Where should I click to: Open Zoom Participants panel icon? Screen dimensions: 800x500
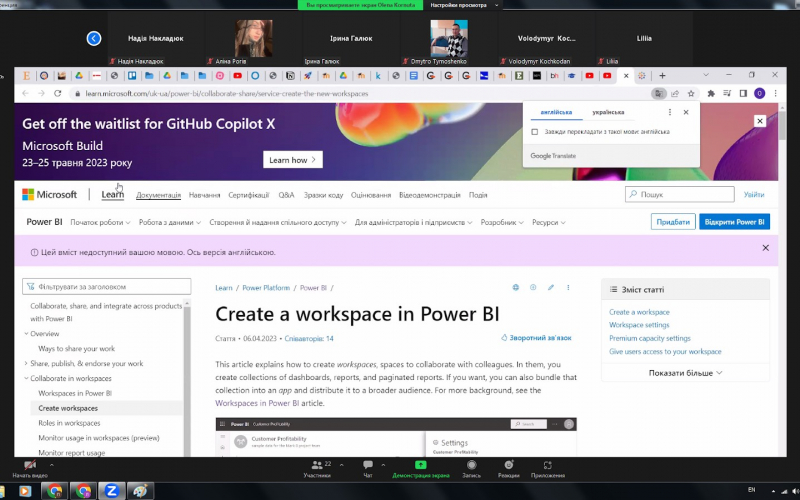point(317,465)
